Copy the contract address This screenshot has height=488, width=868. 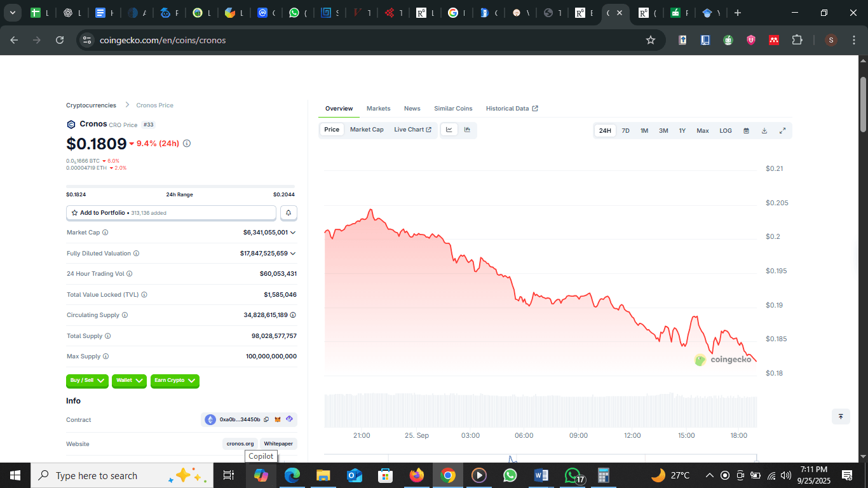click(266, 419)
